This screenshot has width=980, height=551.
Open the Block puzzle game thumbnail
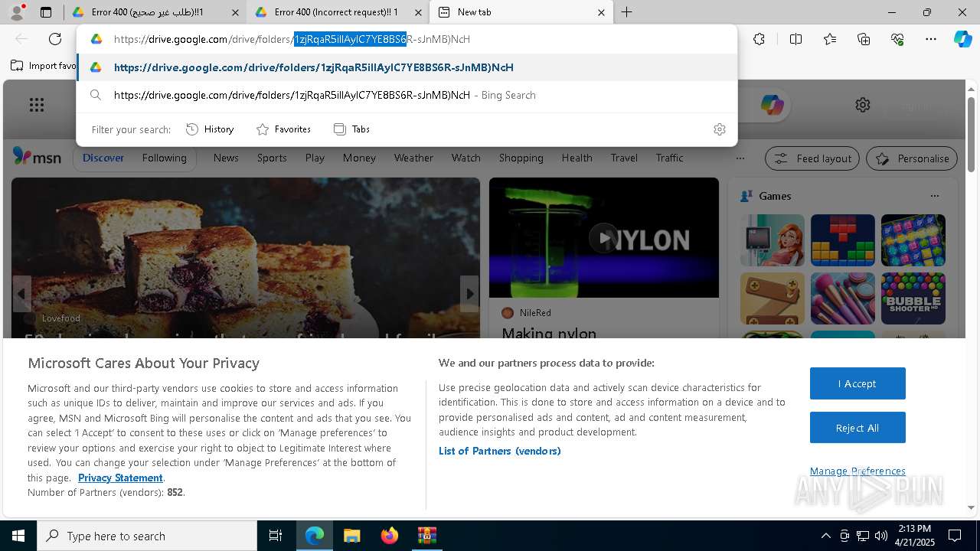tap(842, 240)
